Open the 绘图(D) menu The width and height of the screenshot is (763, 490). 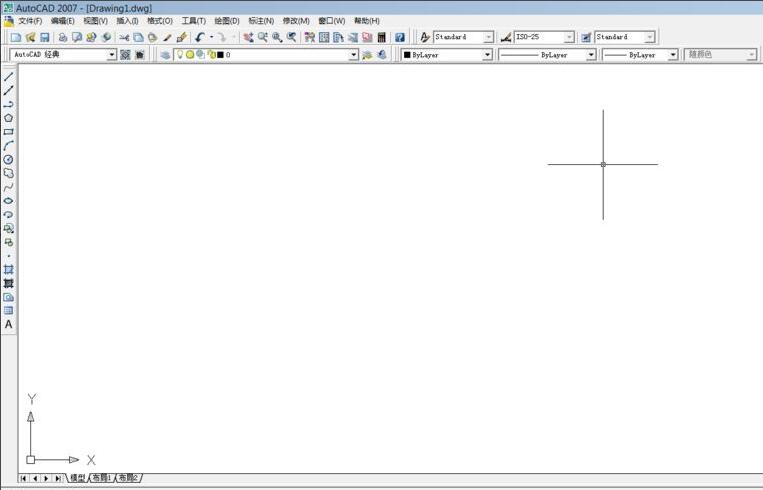227,21
